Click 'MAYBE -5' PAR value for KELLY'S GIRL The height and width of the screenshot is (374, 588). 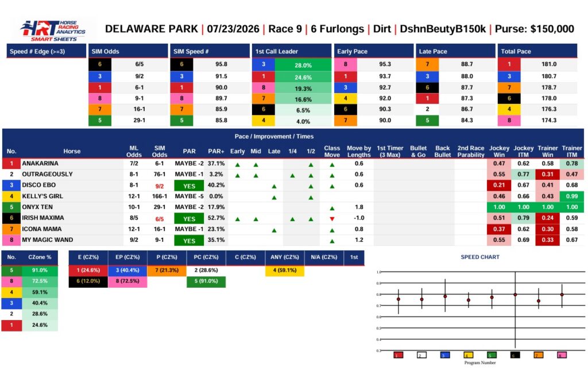[x=189, y=196]
